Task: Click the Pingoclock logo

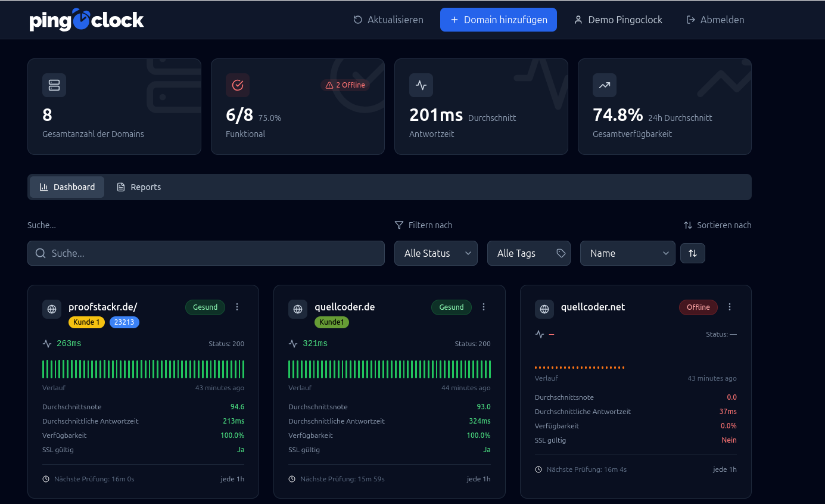Action: coord(86,20)
